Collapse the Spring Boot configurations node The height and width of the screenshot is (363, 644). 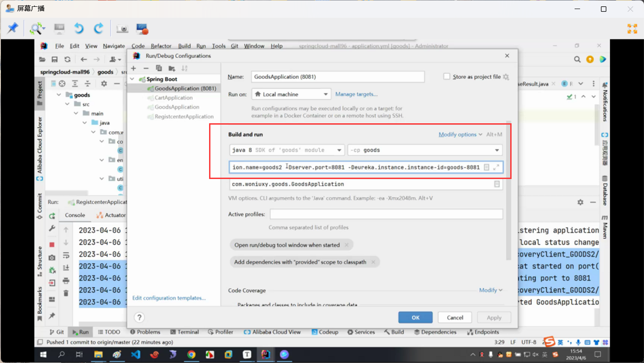[x=132, y=79]
